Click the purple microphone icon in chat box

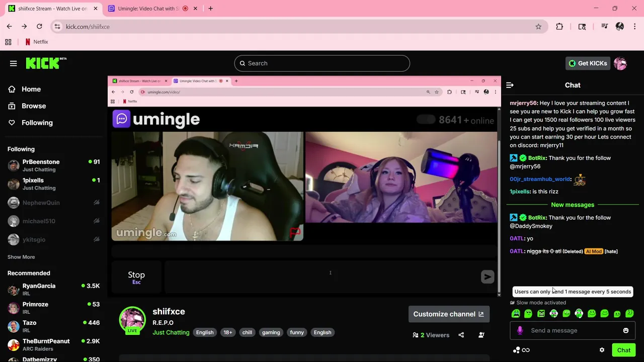pyautogui.click(x=520, y=330)
